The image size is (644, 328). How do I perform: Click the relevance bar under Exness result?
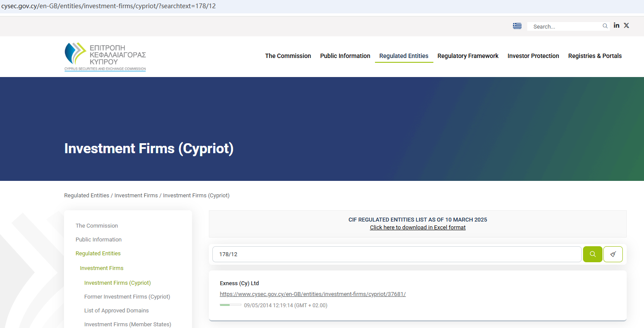230,305
